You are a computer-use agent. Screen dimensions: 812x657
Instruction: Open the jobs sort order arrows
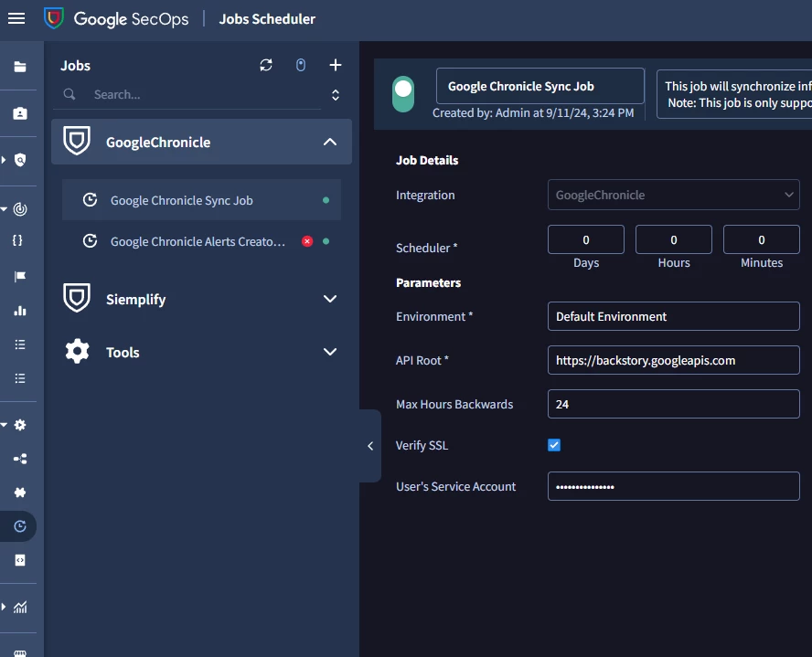(x=336, y=95)
